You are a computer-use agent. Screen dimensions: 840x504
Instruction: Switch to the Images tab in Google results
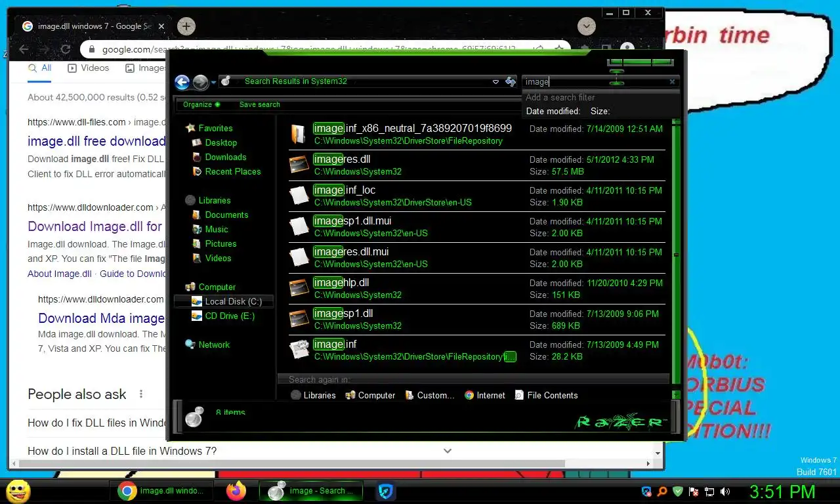click(x=145, y=68)
